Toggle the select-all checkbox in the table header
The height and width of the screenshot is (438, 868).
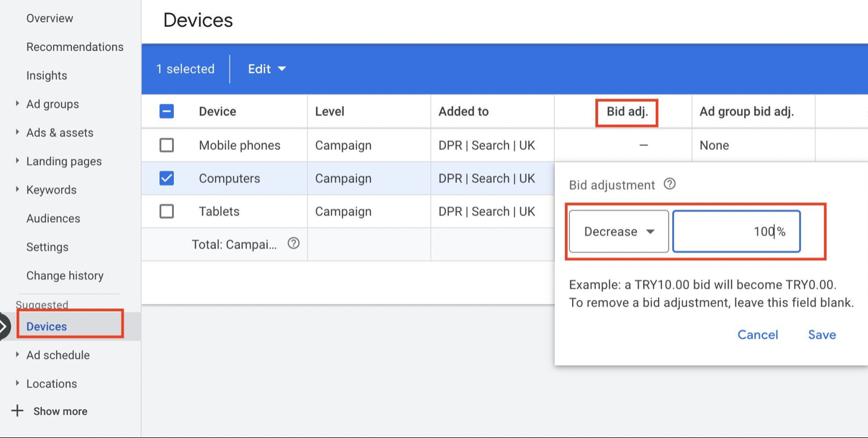click(167, 111)
